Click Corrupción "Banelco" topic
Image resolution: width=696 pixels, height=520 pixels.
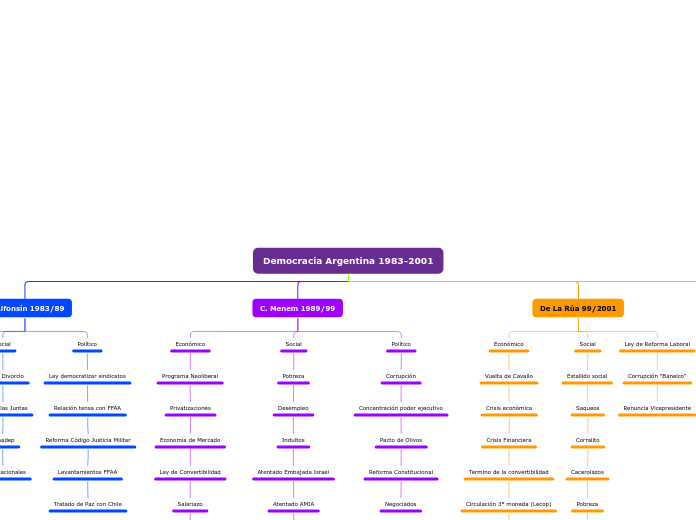coord(657,376)
